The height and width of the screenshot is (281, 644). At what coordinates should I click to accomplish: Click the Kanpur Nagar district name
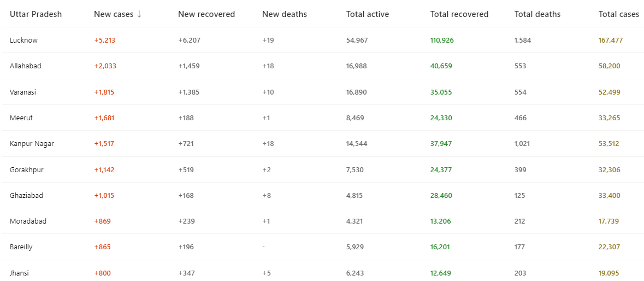click(x=32, y=143)
